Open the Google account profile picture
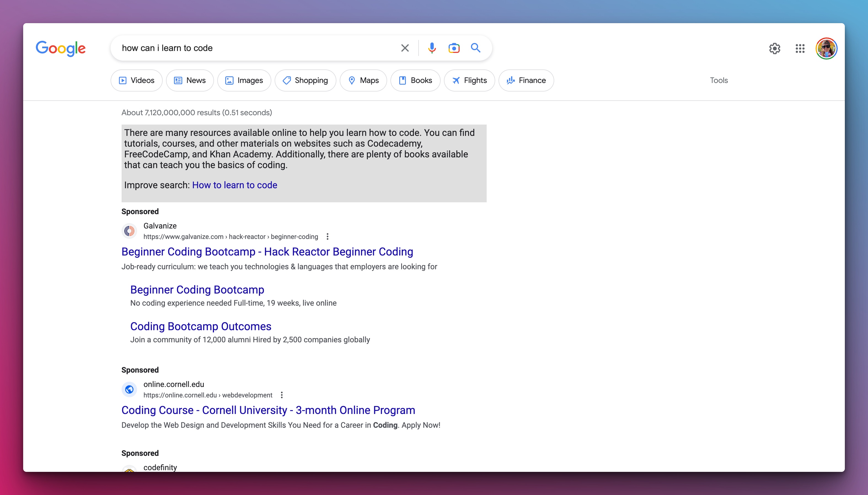The image size is (868, 495). coord(826,48)
